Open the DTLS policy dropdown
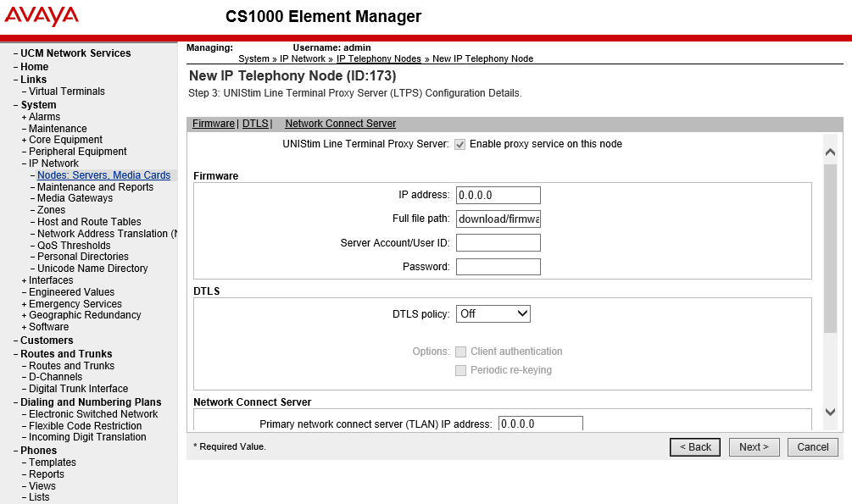852x504 pixels. 493,314
